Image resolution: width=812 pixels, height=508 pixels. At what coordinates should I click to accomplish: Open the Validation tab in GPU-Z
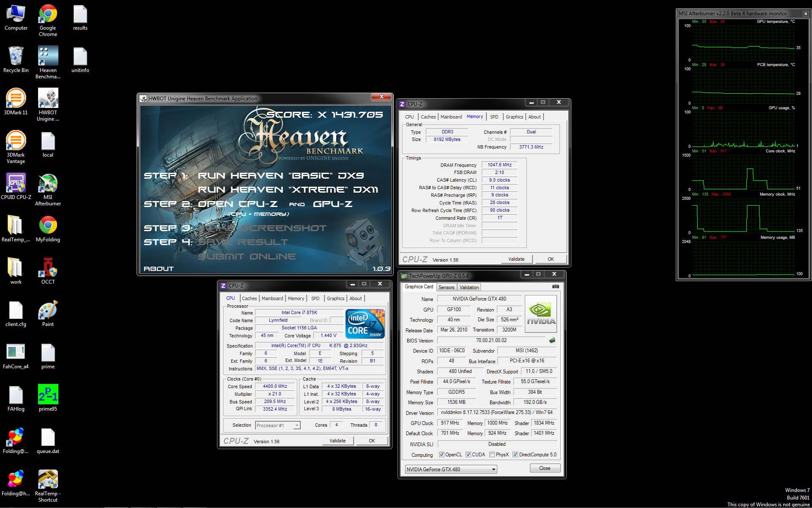469,287
